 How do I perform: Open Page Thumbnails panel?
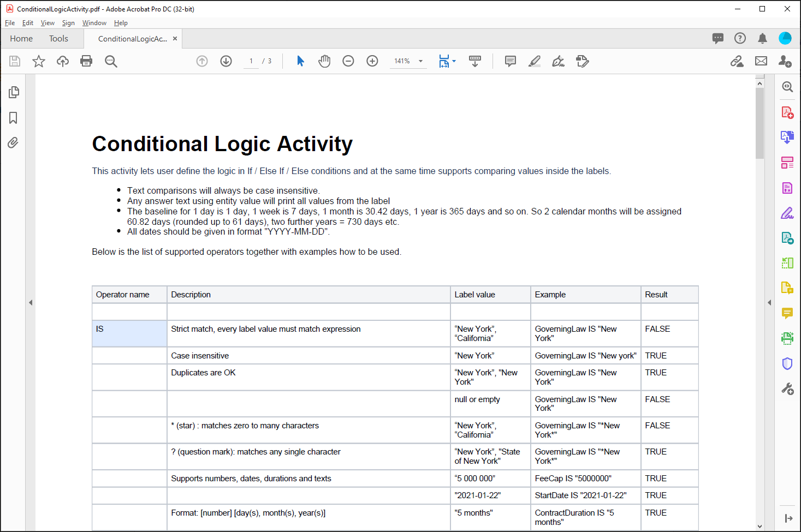14,92
